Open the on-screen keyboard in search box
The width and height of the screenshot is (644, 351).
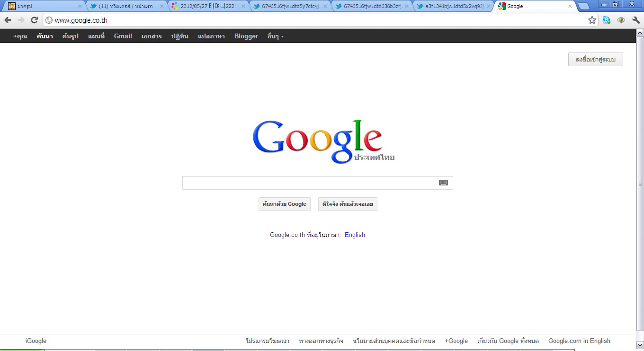click(443, 183)
